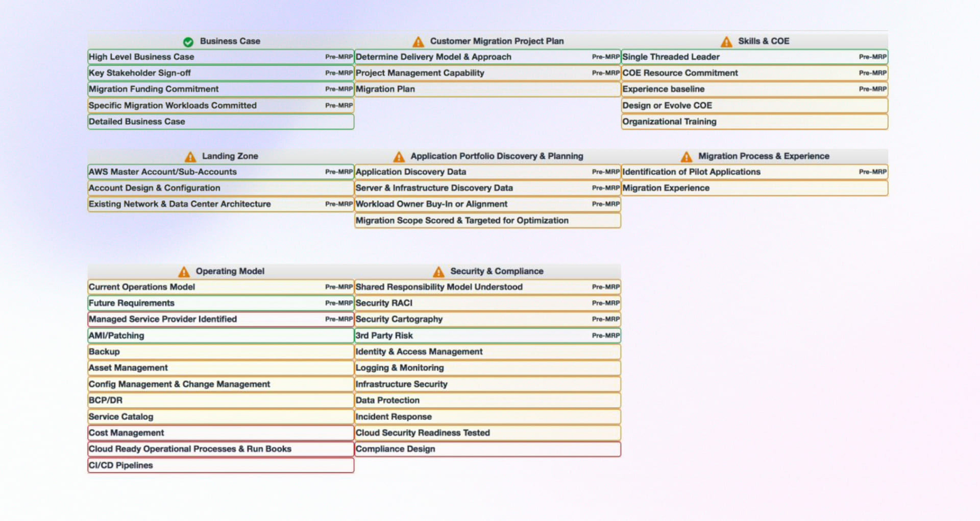Open the Data Protection item

tap(487, 400)
